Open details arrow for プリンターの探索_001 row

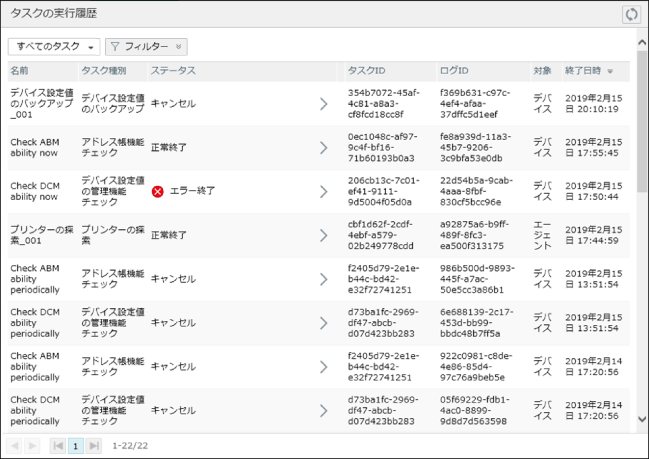click(323, 235)
